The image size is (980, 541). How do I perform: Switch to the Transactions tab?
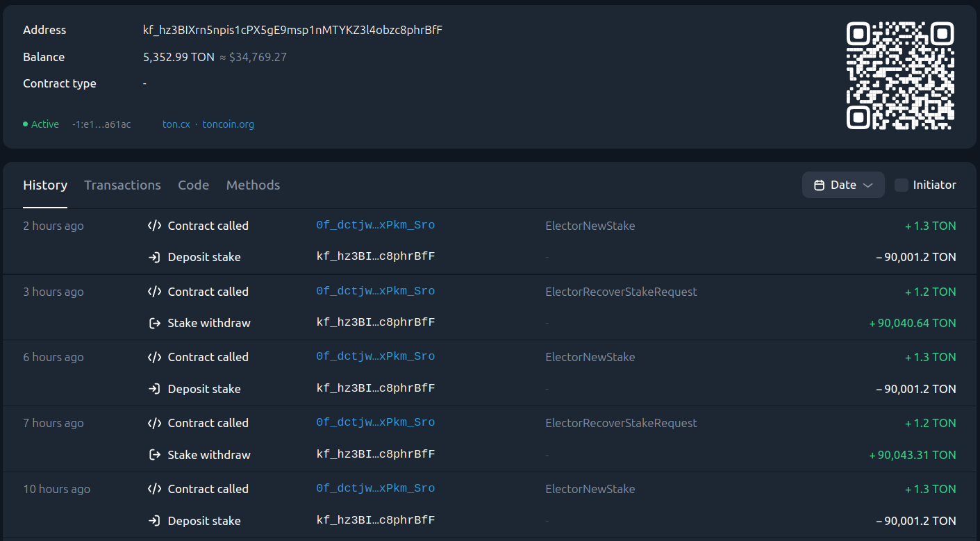point(122,185)
